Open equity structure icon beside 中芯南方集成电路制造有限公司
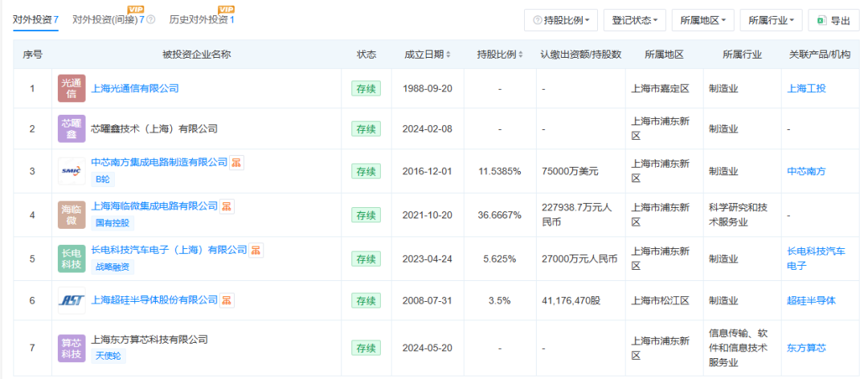Screen dimensions: 868x379 237,163
